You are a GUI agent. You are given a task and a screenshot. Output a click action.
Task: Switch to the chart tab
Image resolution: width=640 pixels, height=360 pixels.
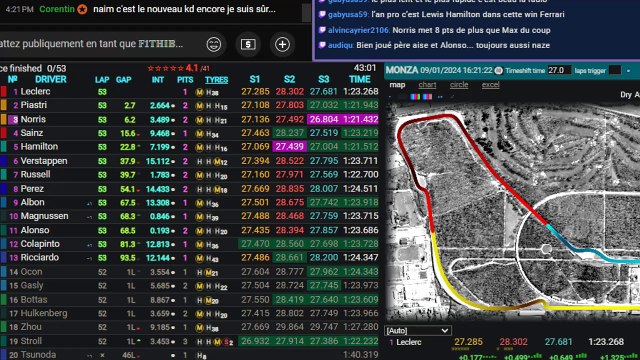(x=427, y=85)
